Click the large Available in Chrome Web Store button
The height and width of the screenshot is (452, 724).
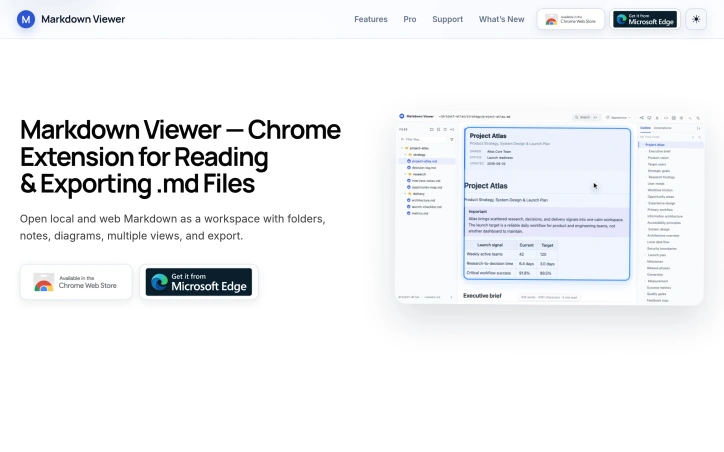76,282
